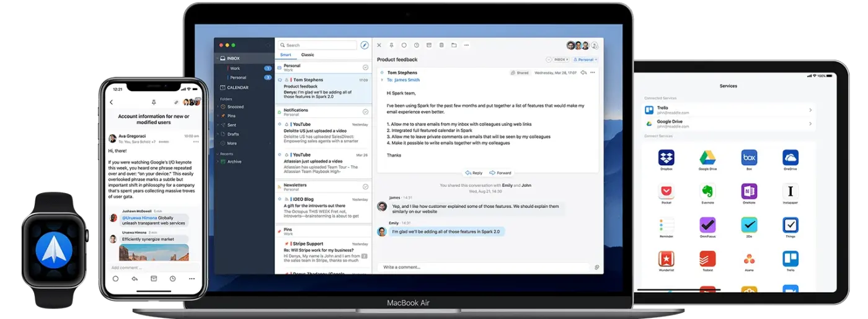Tap clock icon in iPhone bottom bar

[x=172, y=279]
